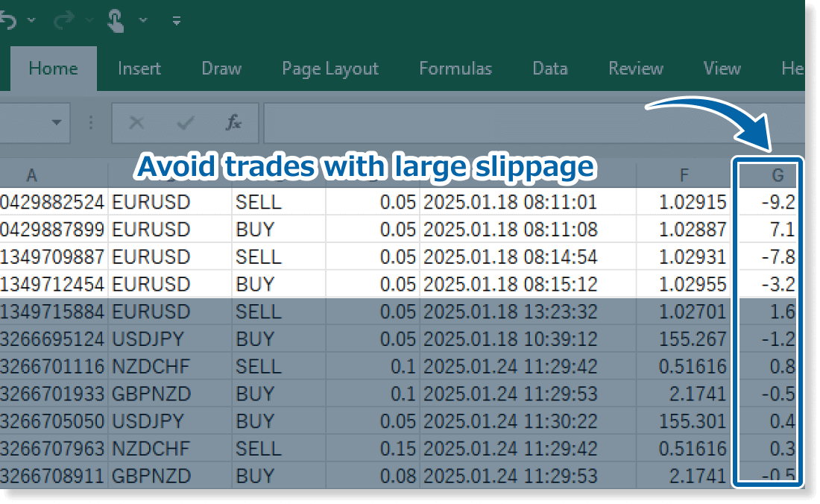Click the Insert Function fx icon
Screen dimensions: 820x504
point(233,123)
